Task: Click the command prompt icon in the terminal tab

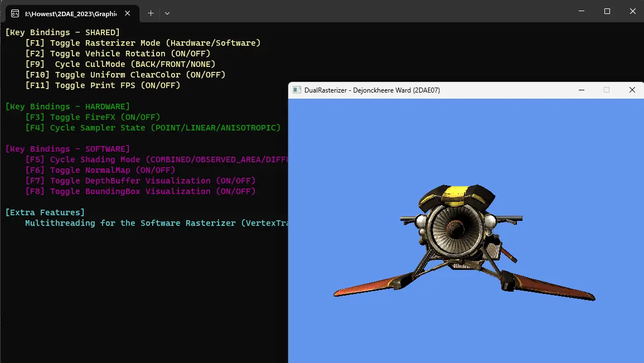Action: tap(15, 12)
